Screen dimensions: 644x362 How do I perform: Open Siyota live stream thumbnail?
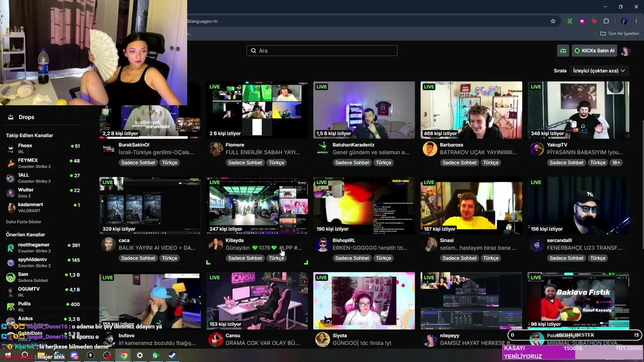364,301
